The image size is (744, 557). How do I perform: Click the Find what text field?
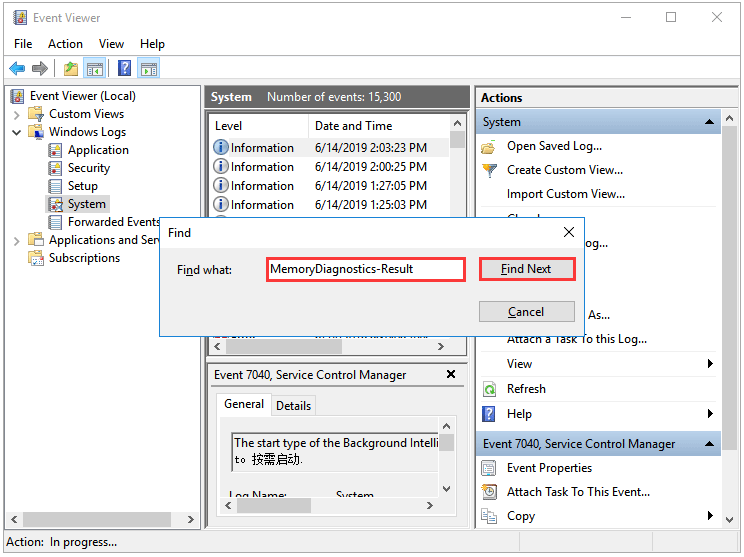click(365, 269)
